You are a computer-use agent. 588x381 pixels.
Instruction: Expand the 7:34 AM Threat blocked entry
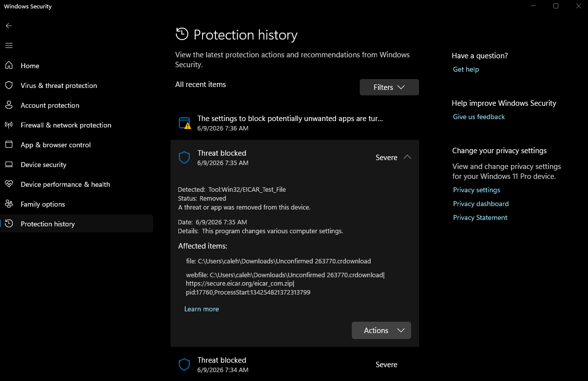click(x=294, y=365)
